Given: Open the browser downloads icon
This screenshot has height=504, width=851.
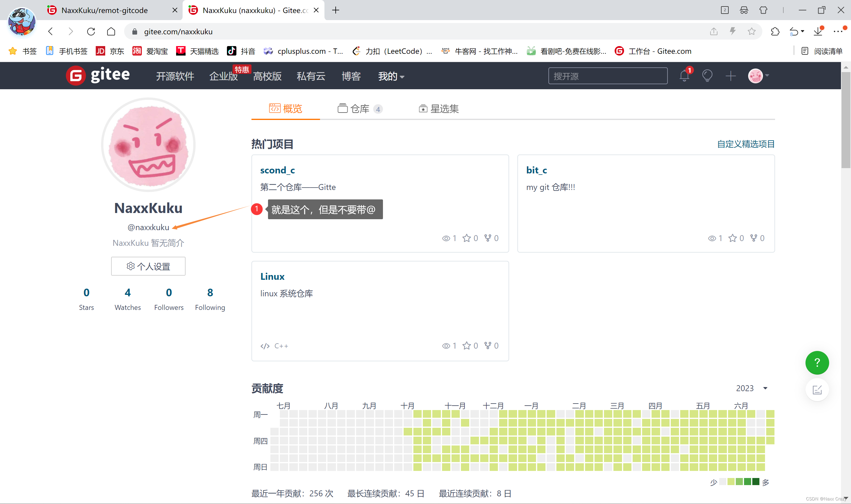Looking at the screenshot, I should (818, 31).
